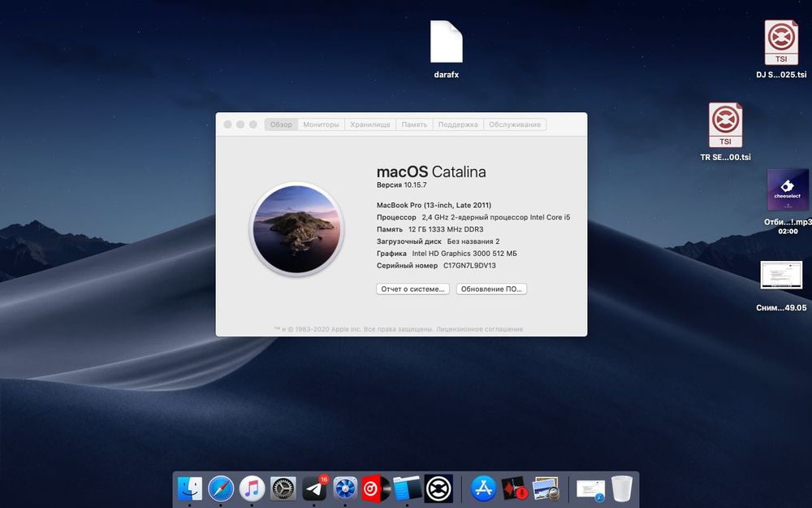Viewport: 812px width, 508px height.
Task: Click the macOS Catalina island image
Action: [x=296, y=228]
